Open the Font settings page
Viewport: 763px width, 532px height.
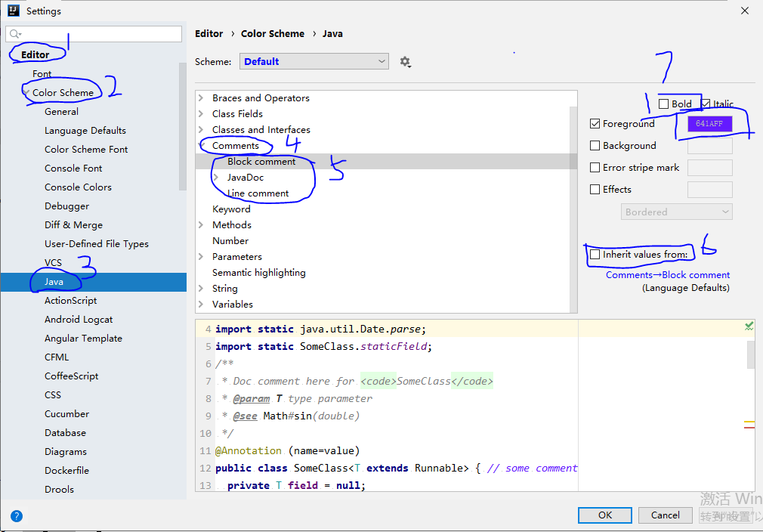(42, 74)
